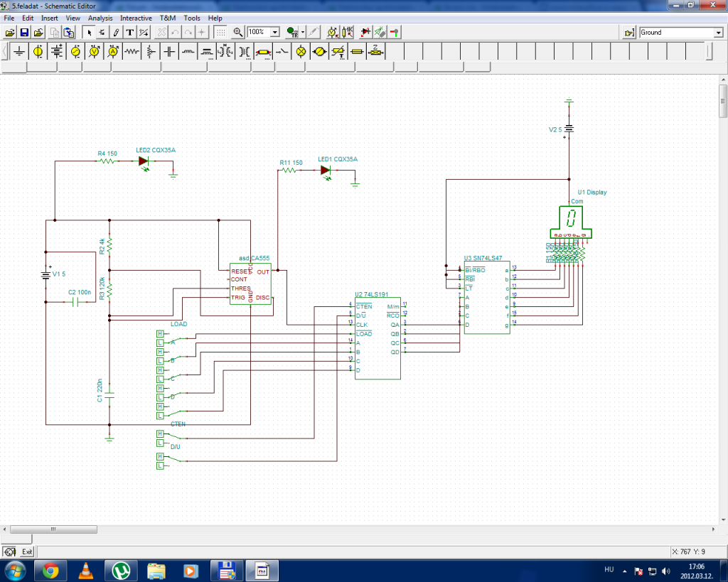The width and height of the screenshot is (728, 582).
Task: Open the Help menu
Action: (215, 18)
